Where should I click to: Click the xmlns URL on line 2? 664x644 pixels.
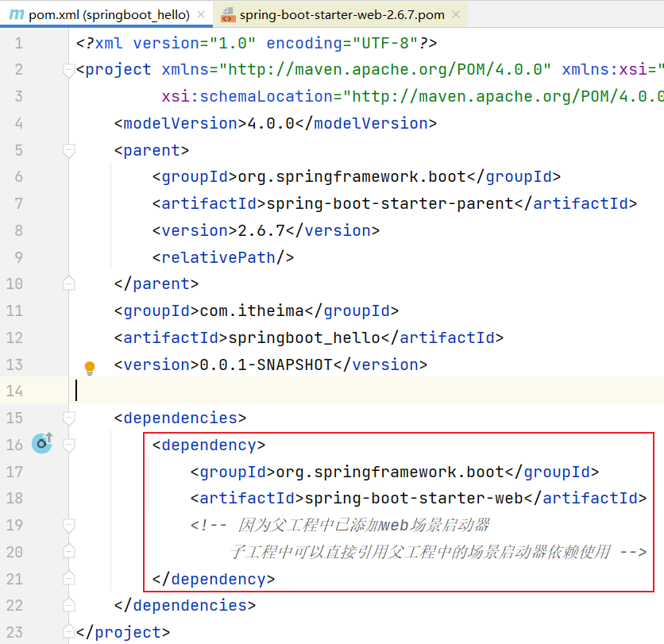point(385,70)
